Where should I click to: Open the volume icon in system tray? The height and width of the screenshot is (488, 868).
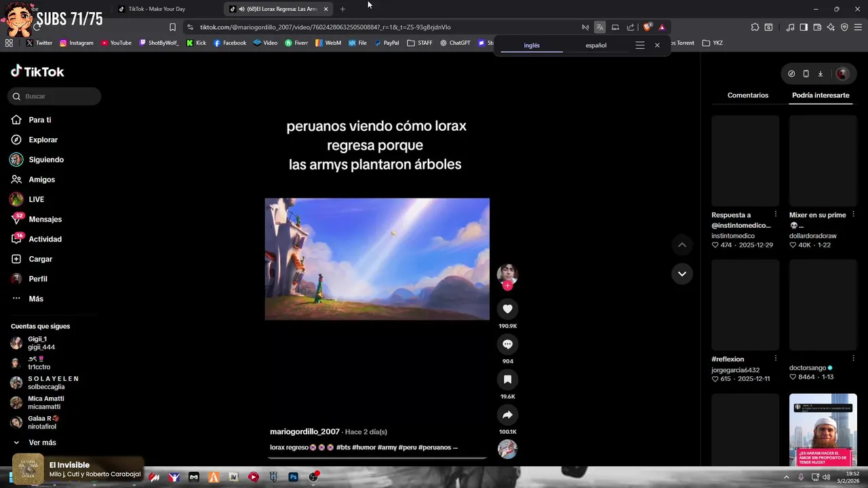[826, 477]
